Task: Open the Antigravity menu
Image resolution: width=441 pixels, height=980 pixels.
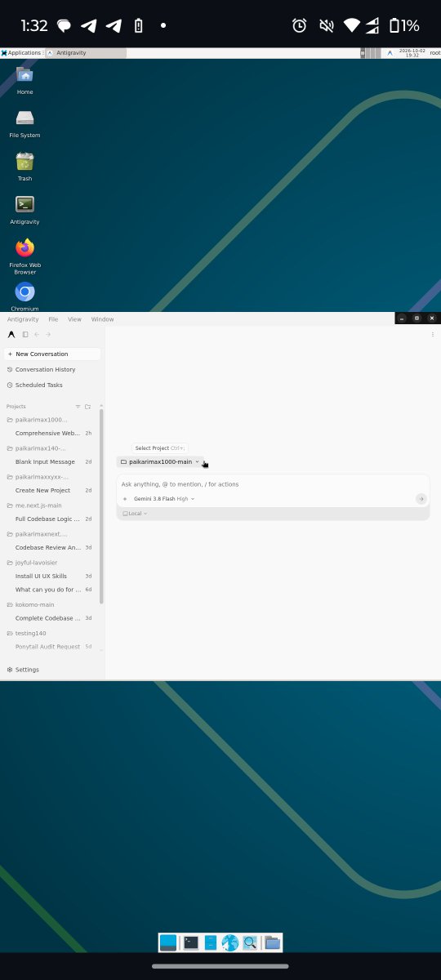Action: (x=23, y=319)
